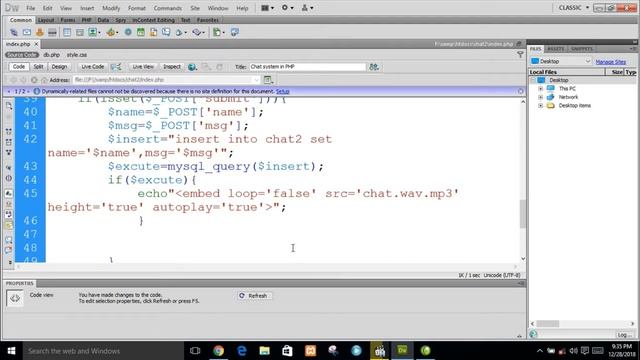Image resolution: width=640 pixels, height=360 pixels.
Task: Open the Desktop site dropdown in Files panel
Action: (560, 61)
